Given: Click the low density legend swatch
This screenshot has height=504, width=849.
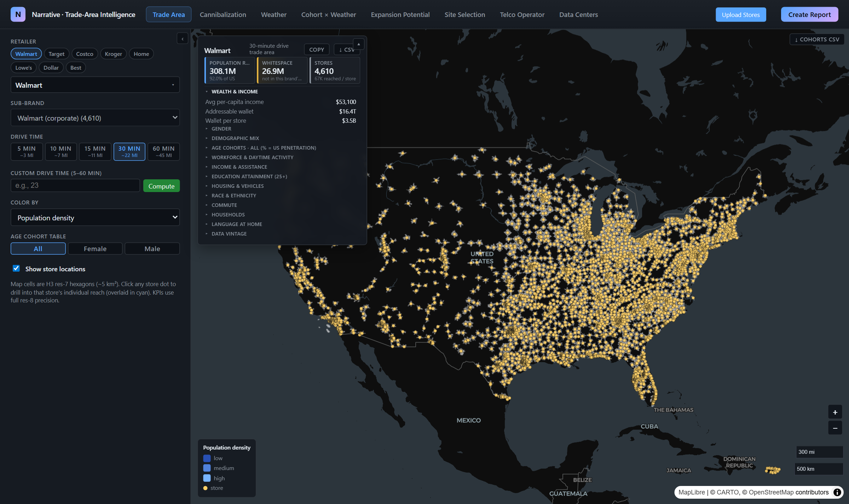Looking at the screenshot, I should pos(207,458).
